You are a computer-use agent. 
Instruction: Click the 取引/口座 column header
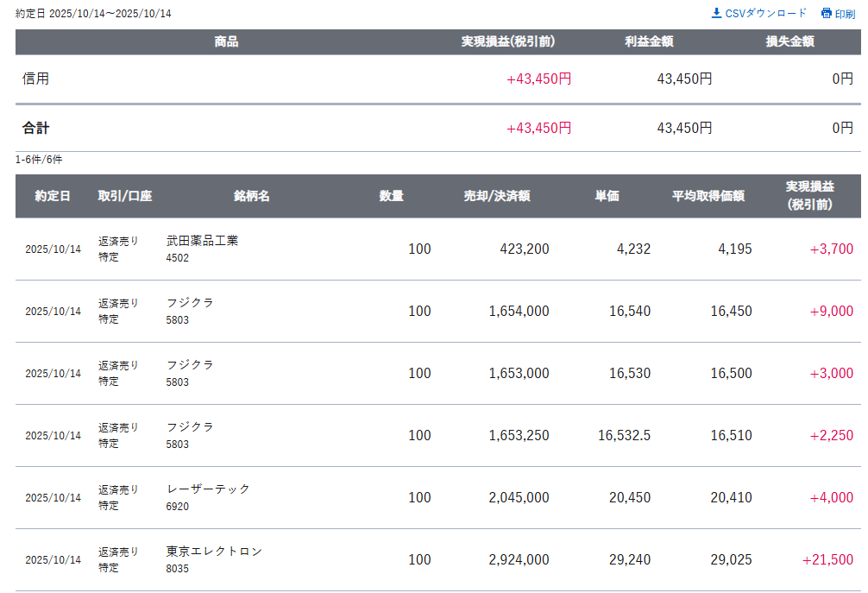tap(124, 196)
